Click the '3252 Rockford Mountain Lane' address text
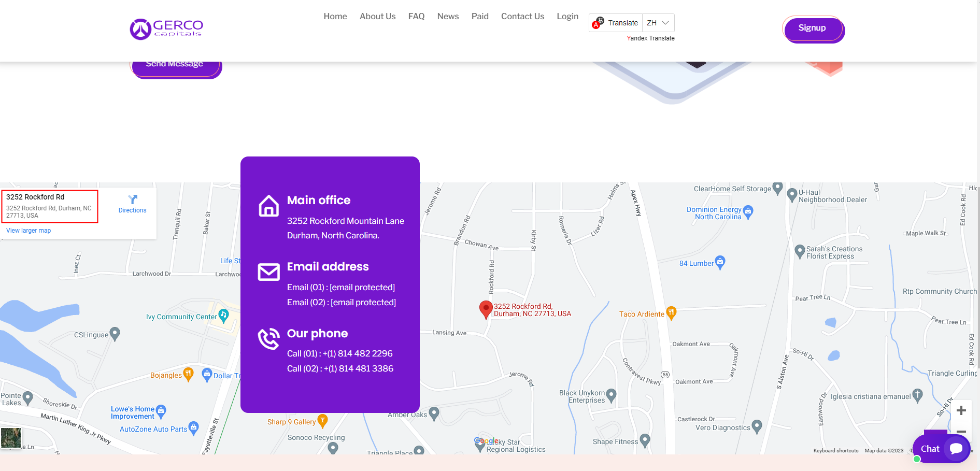Screen dimensions: 980x471 (x=346, y=221)
